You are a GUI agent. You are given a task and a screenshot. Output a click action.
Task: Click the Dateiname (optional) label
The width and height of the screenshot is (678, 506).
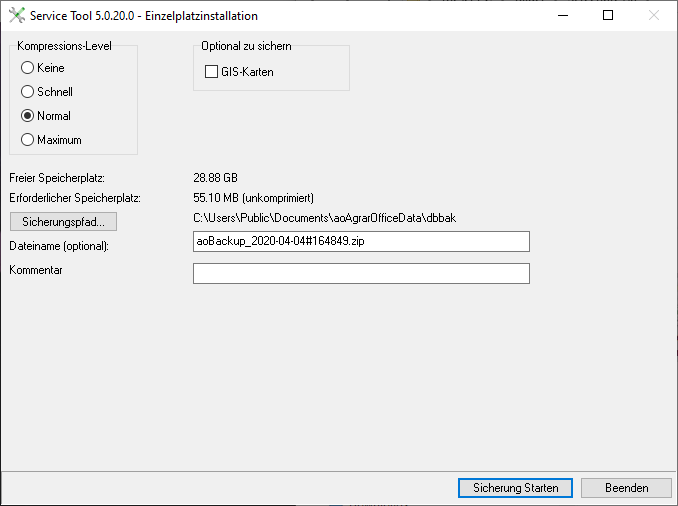click(59, 246)
